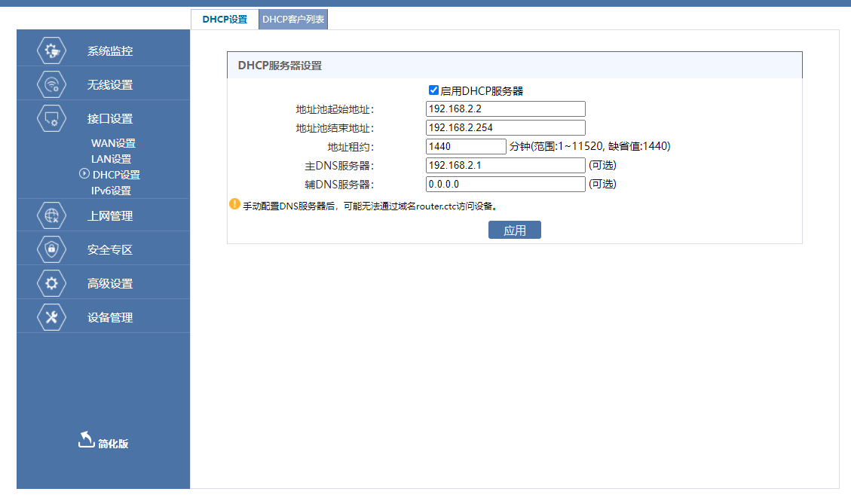Go to IPv6设置 submenu item
Viewport: 851px width, 504px height.
[x=111, y=191]
